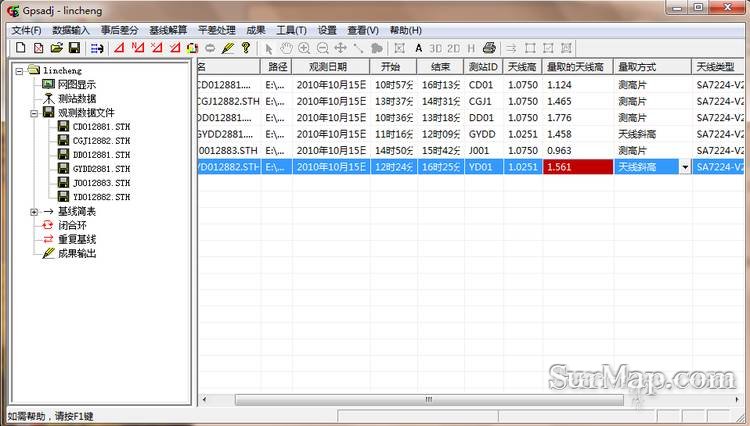
Task: Select CGJ12882.STH file in the tree
Action: tap(101, 141)
